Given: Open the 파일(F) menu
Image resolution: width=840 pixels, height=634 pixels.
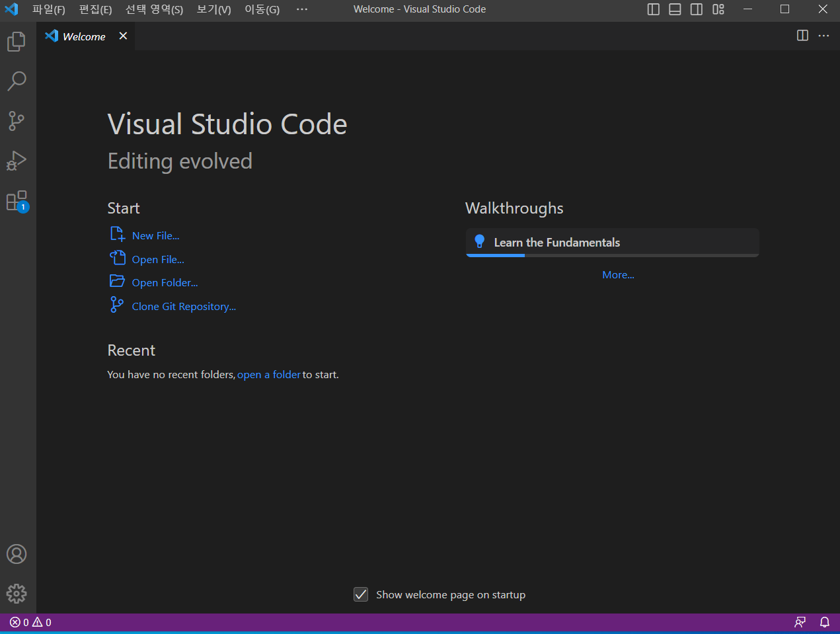Looking at the screenshot, I should pos(49,9).
